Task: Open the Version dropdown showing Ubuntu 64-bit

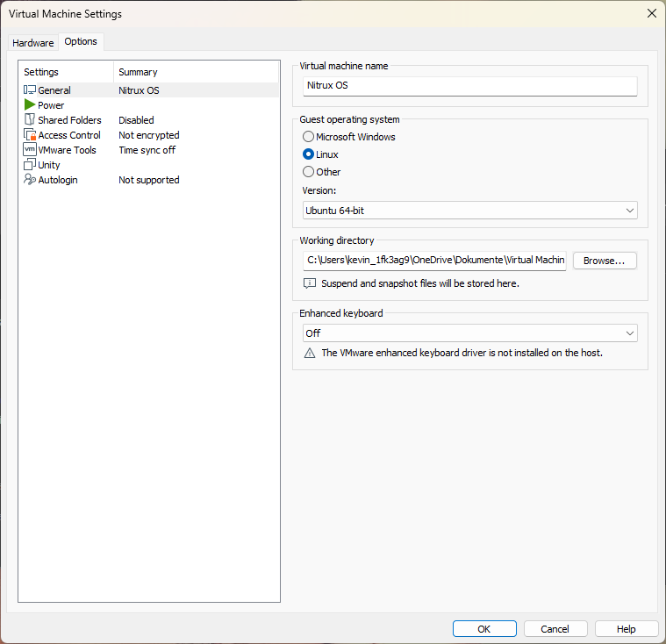Action: [469, 211]
